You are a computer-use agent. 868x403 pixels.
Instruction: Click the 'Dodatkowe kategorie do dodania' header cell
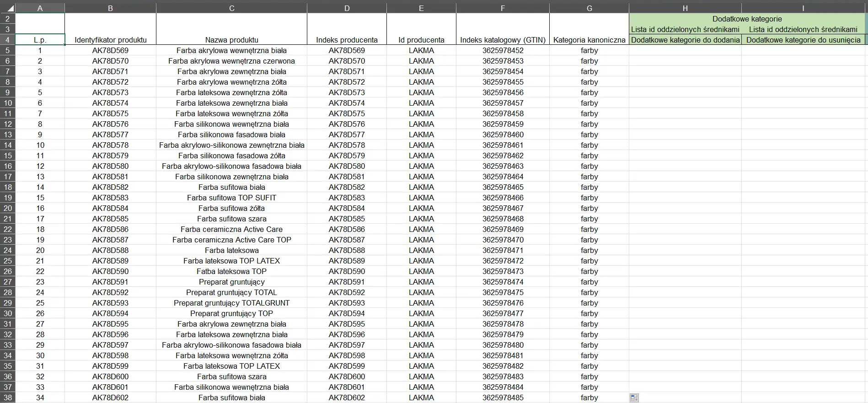685,40
